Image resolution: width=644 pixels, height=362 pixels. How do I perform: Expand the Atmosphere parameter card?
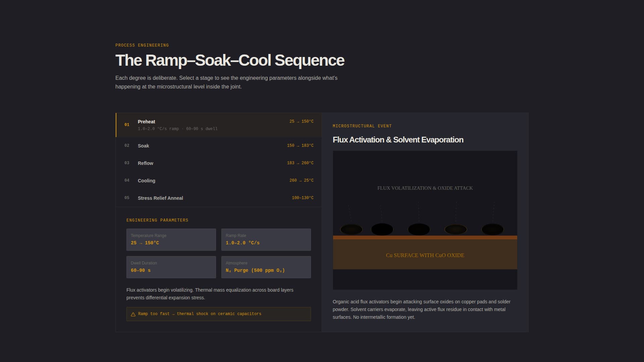coord(266,267)
